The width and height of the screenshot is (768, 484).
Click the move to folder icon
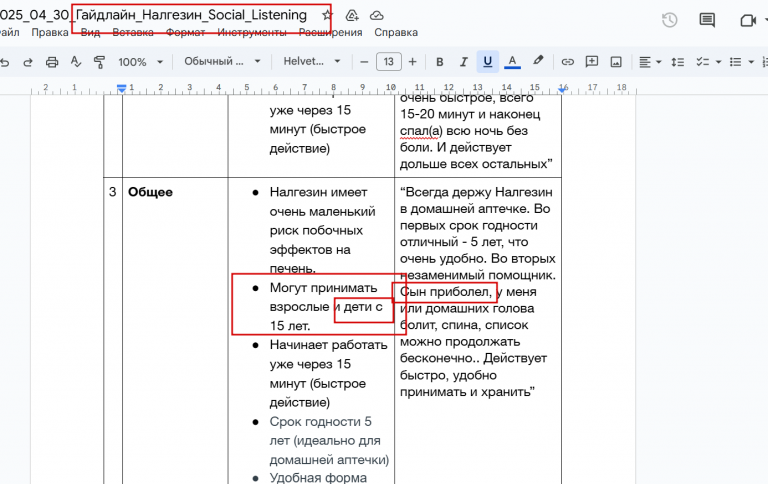pyautogui.click(x=352, y=16)
